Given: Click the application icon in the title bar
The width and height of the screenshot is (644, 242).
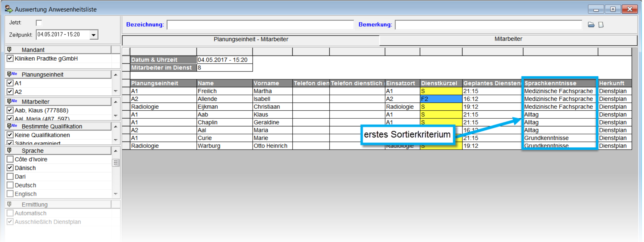Looking at the screenshot, I should [x=9, y=9].
